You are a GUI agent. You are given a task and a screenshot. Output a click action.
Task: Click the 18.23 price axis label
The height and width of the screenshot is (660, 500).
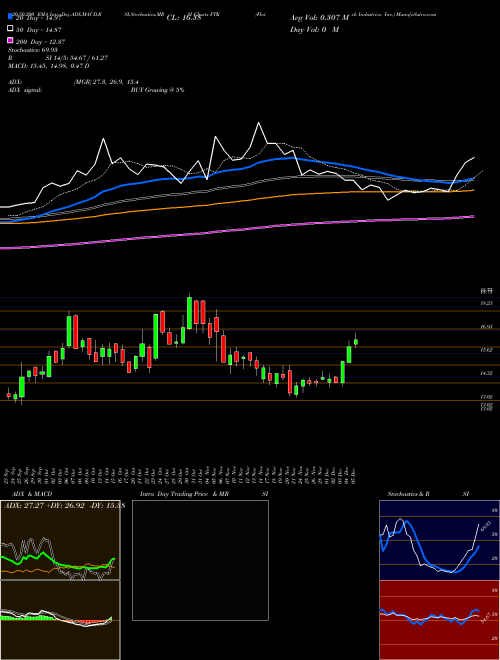pyautogui.click(x=486, y=303)
